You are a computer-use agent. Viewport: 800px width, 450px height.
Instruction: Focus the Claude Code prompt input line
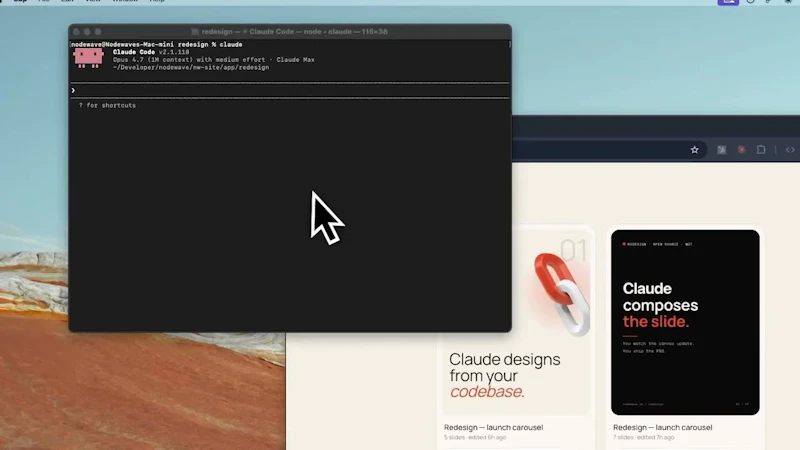click(x=290, y=90)
